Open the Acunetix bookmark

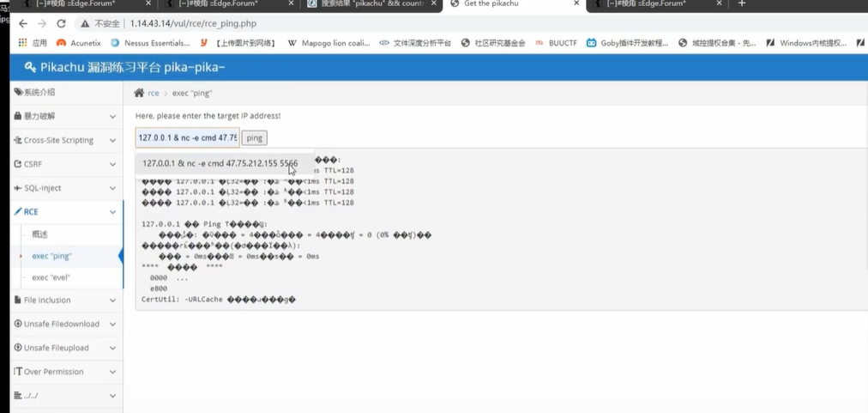coord(79,43)
